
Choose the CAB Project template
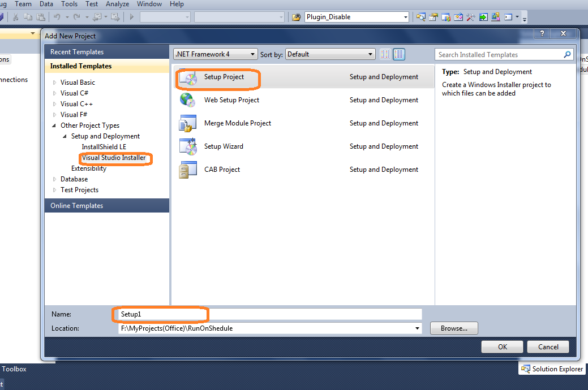coord(304,170)
